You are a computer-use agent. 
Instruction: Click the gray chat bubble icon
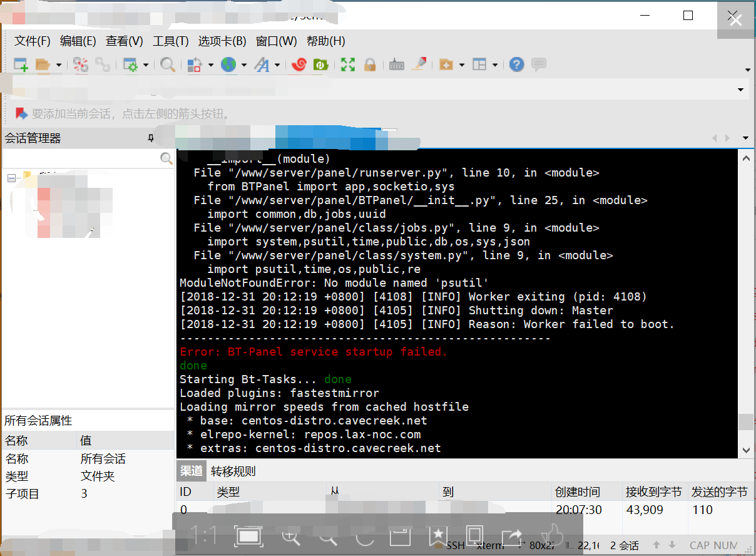[538, 64]
